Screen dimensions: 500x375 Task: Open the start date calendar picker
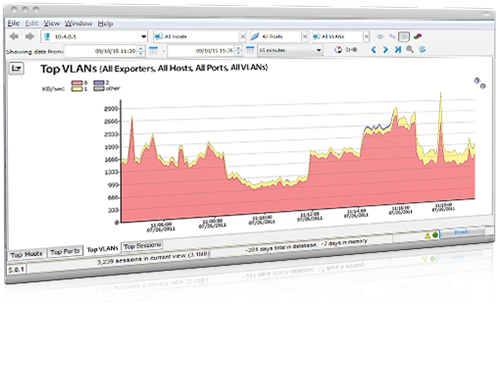click(x=153, y=51)
